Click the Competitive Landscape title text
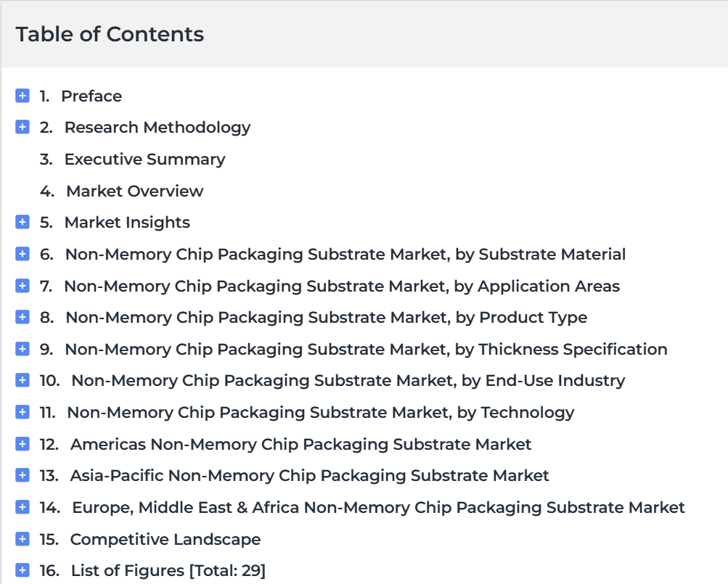This screenshot has width=728, height=584. (x=165, y=540)
